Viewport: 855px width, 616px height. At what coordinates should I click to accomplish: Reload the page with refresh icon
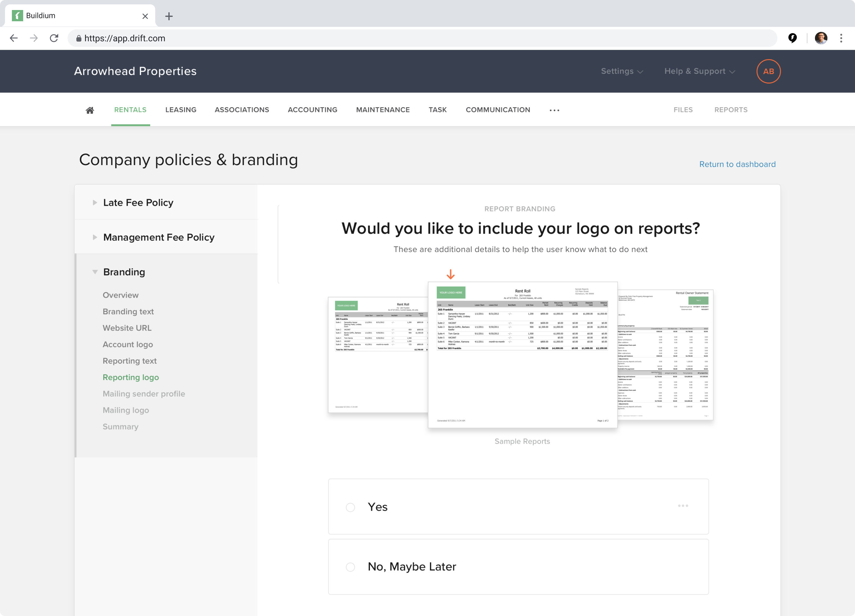tap(54, 38)
